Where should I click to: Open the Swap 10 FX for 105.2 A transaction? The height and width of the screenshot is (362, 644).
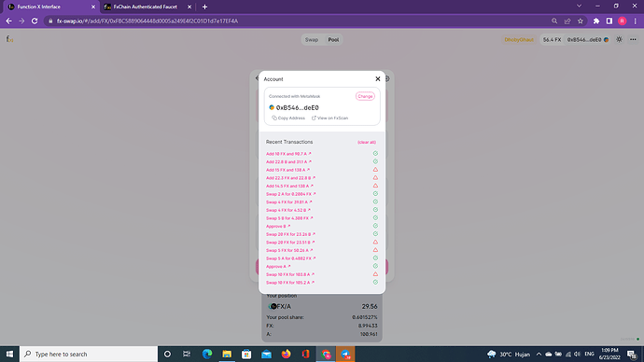point(290,283)
